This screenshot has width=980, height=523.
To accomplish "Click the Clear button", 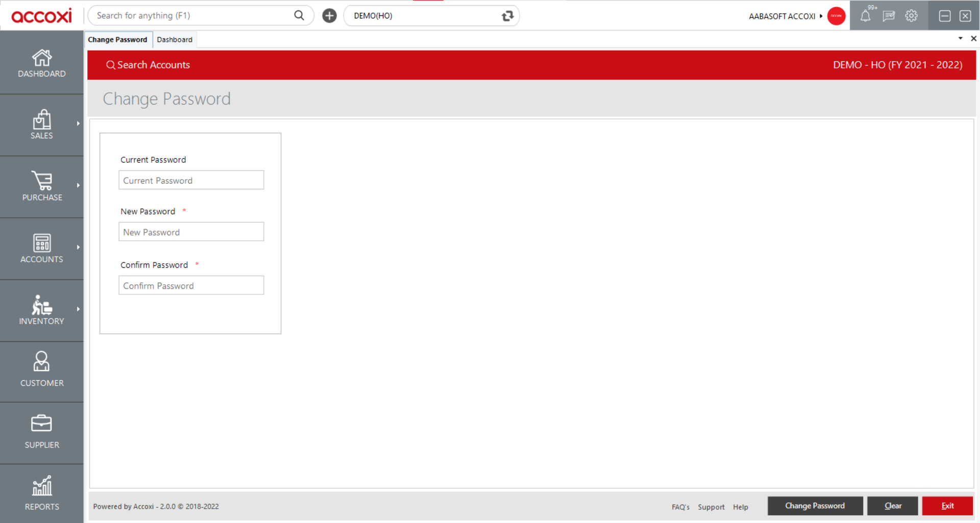I will point(893,506).
